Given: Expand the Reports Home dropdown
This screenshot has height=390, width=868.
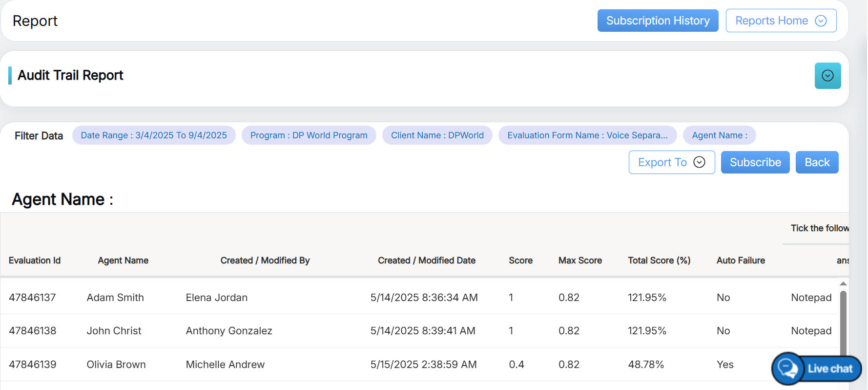Looking at the screenshot, I should pyautogui.click(x=781, y=21).
